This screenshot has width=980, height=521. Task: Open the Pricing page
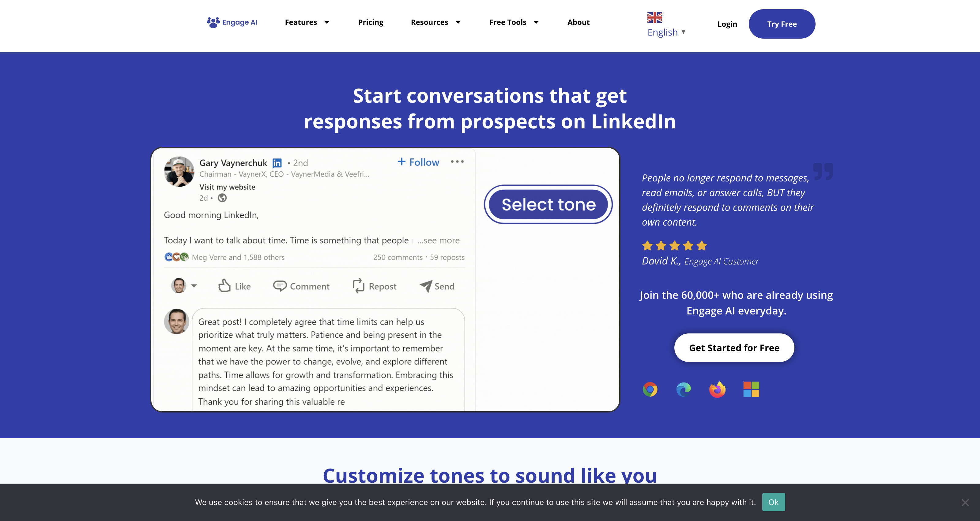coord(371,22)
